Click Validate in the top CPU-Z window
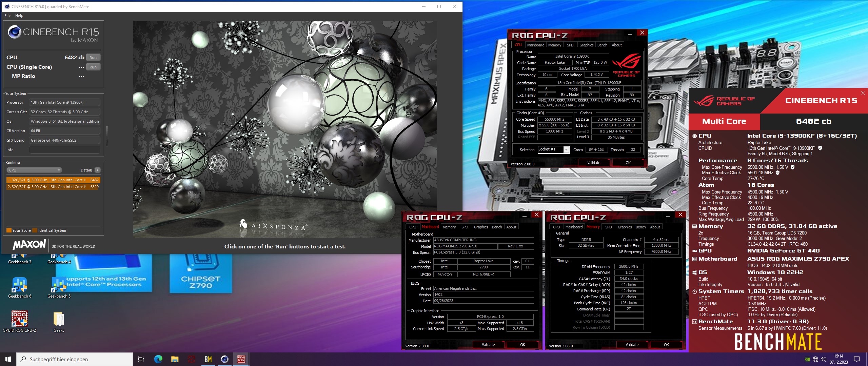 (594, 163)
